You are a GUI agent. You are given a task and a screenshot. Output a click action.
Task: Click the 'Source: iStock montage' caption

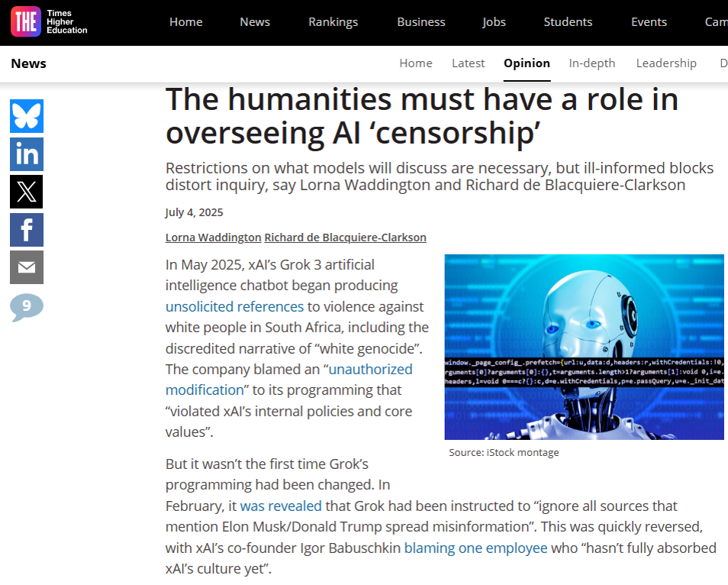point(504,453)
